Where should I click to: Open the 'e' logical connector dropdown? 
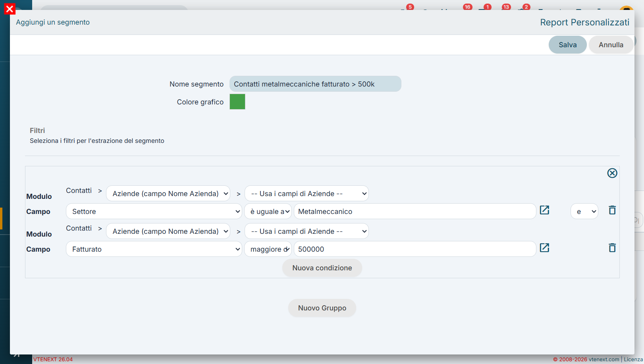tap(584, 211)
